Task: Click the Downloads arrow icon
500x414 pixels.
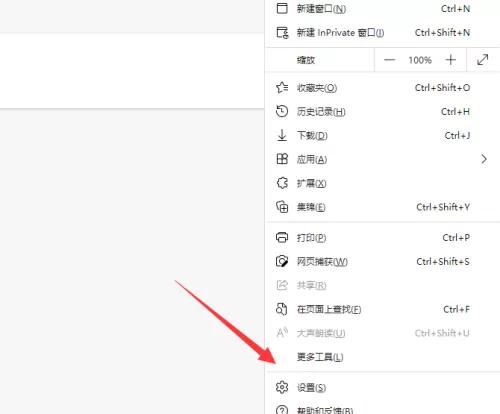Action: [x=282, y=135]
